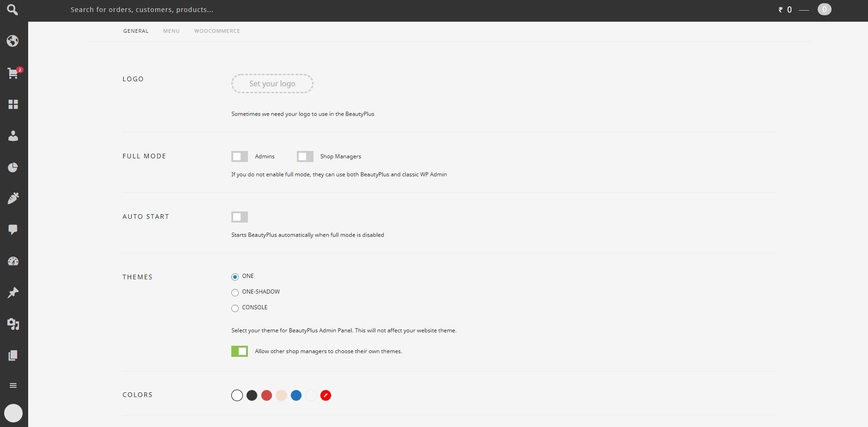Image resolution: width=868 pixels, height=427 pixels.
Task: Open reports via the pie chart icon
Action: coord(13,167)
